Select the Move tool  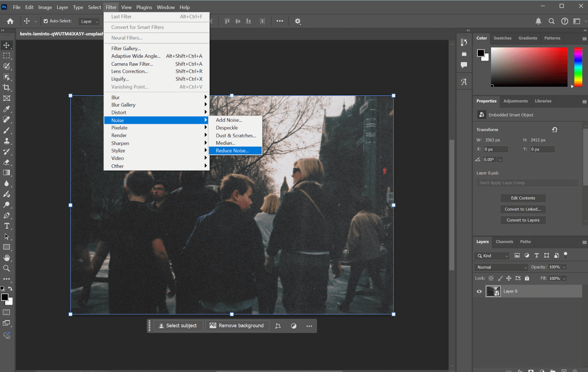click(x=7, y=45)
